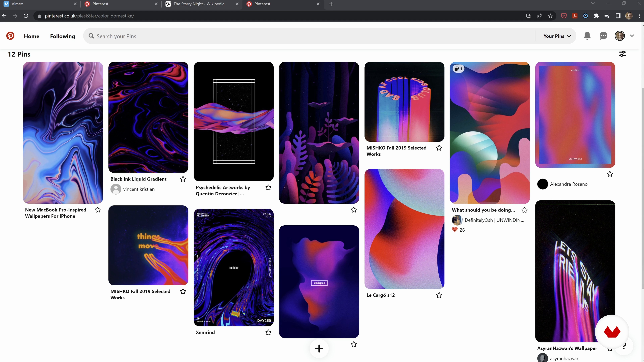
Task: Close the Vimeo tab
Action: tap(75, 4)
